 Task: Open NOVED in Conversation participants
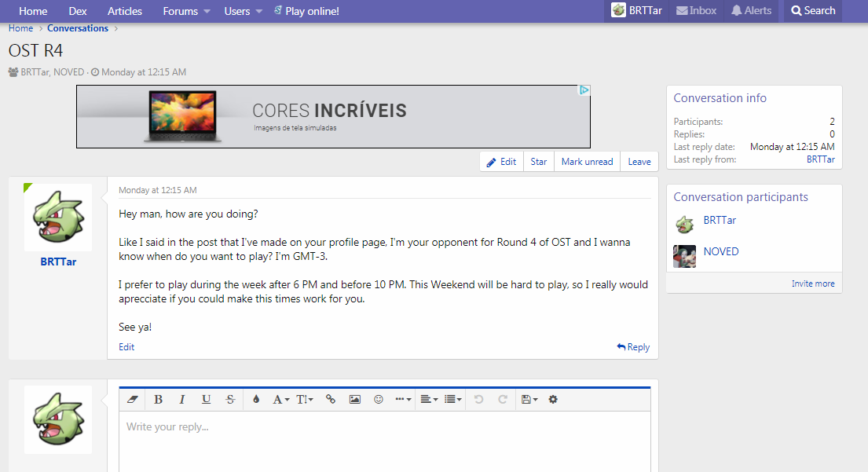pos(721,251)
